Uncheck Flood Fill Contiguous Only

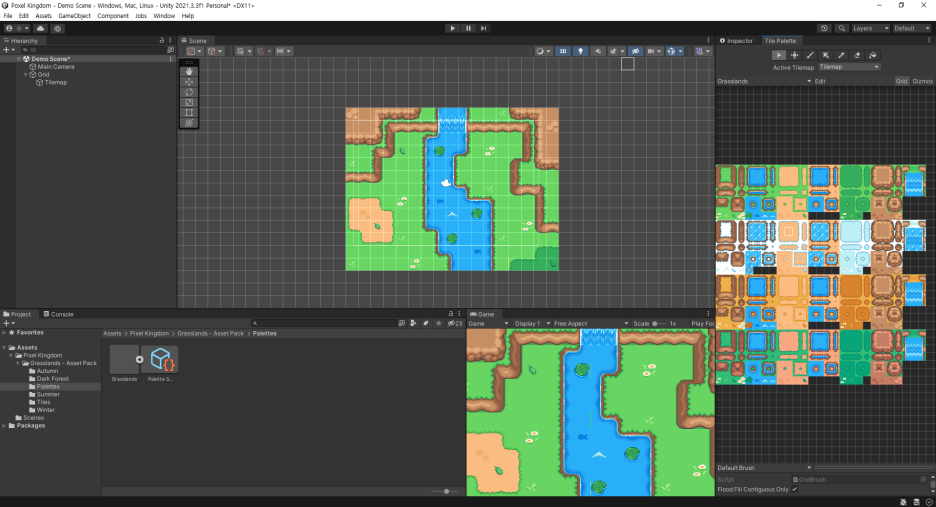[795, 489]
